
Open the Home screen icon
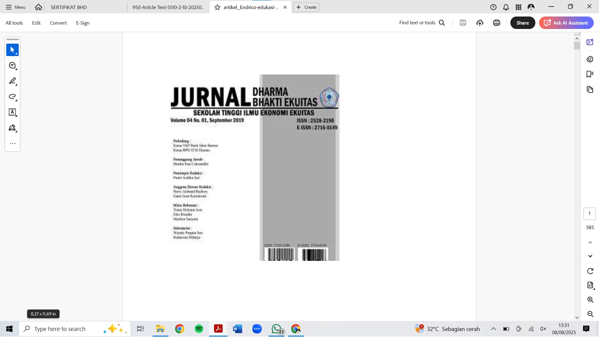tap(38, 7)
